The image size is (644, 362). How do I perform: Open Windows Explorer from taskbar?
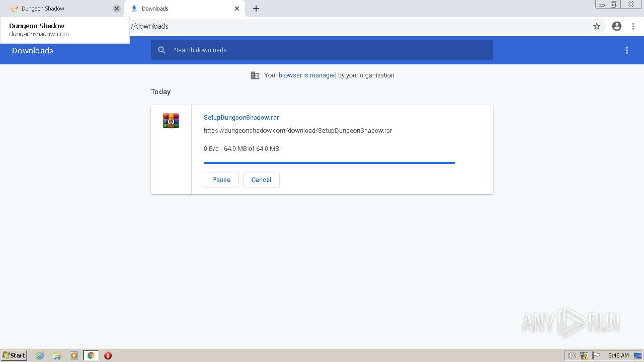57,355
